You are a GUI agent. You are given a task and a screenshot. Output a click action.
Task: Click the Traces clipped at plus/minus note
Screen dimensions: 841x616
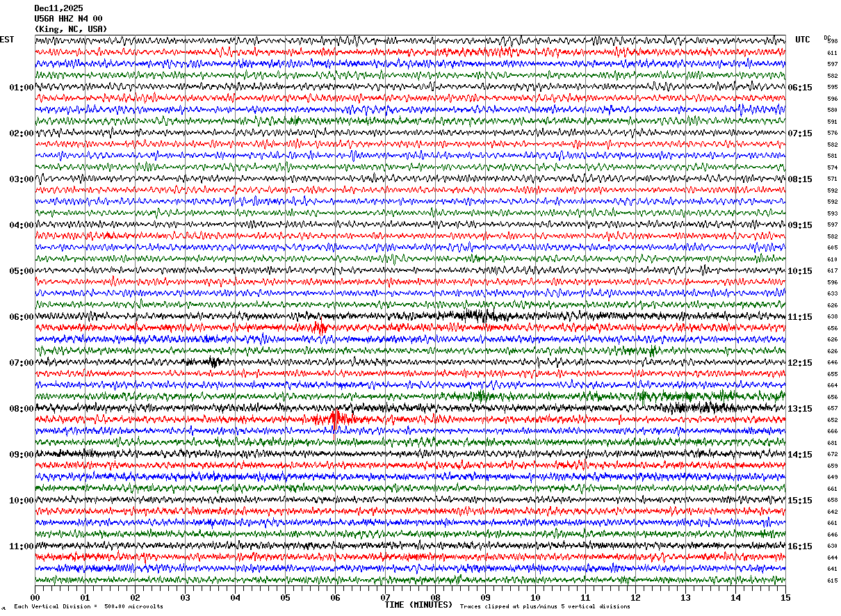click(545, 607)
